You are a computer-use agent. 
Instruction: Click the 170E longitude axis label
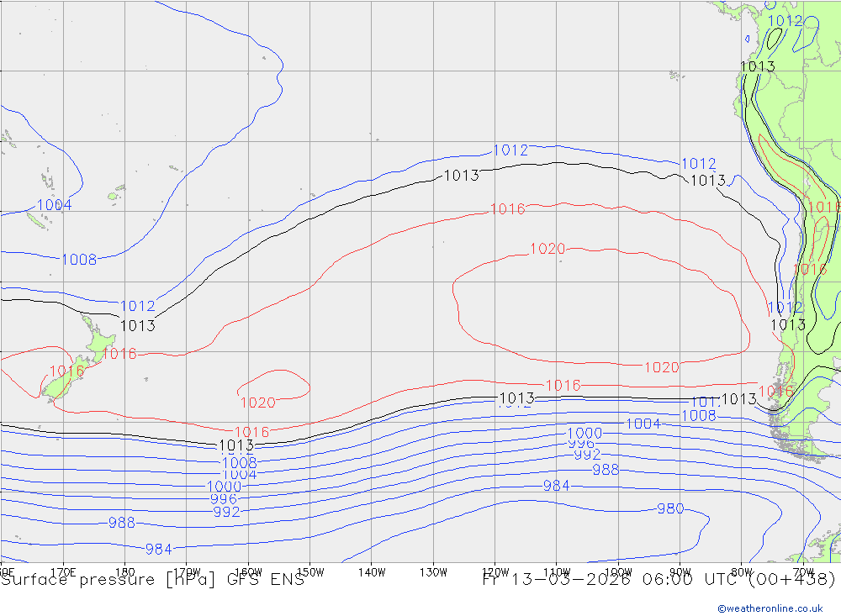coord(63,572)
